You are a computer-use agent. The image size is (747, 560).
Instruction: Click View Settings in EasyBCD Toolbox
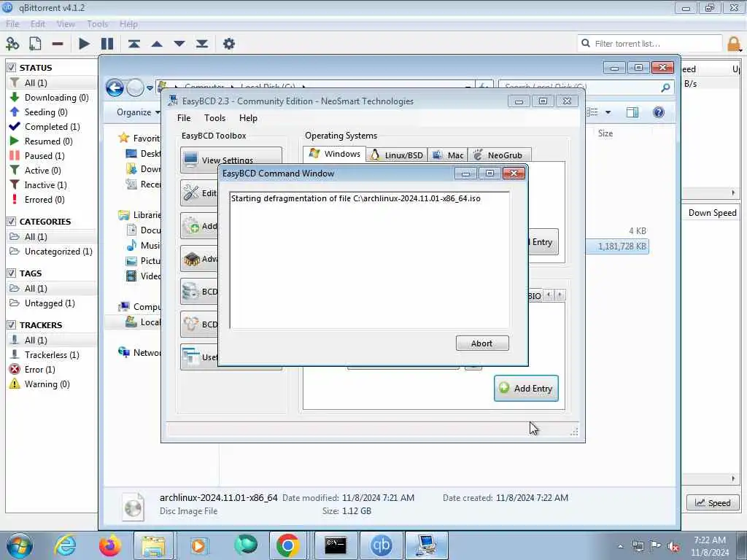coord(231,160)
